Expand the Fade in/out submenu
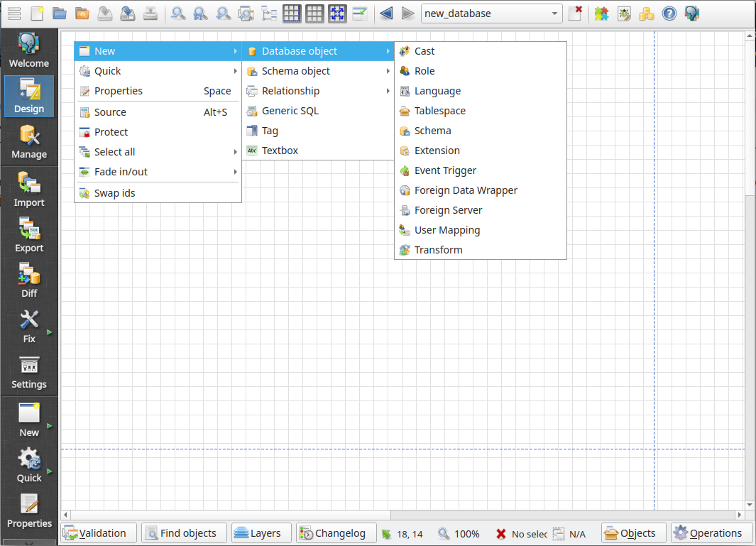The height and width of the screenshot is (546, 756). click(158, 172)
